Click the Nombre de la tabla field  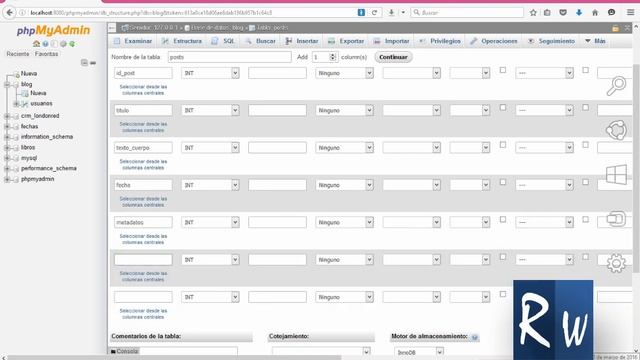pyautogui.click(x=229, y=57)
